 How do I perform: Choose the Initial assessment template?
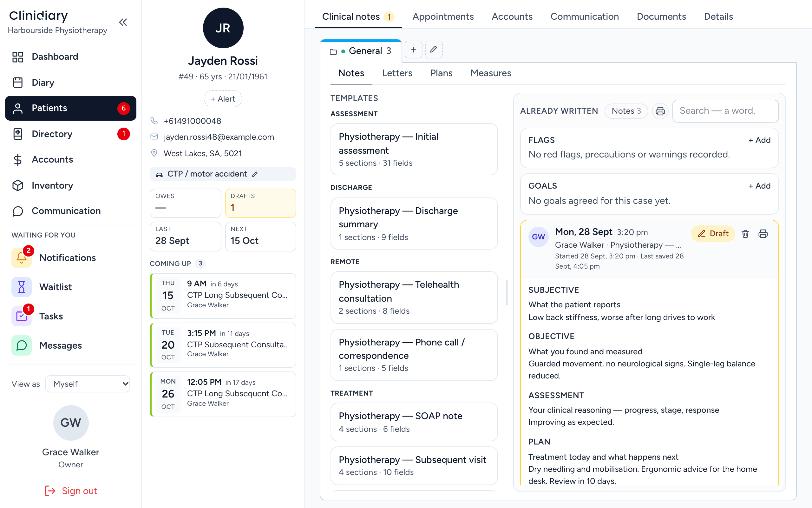[414, 149]
